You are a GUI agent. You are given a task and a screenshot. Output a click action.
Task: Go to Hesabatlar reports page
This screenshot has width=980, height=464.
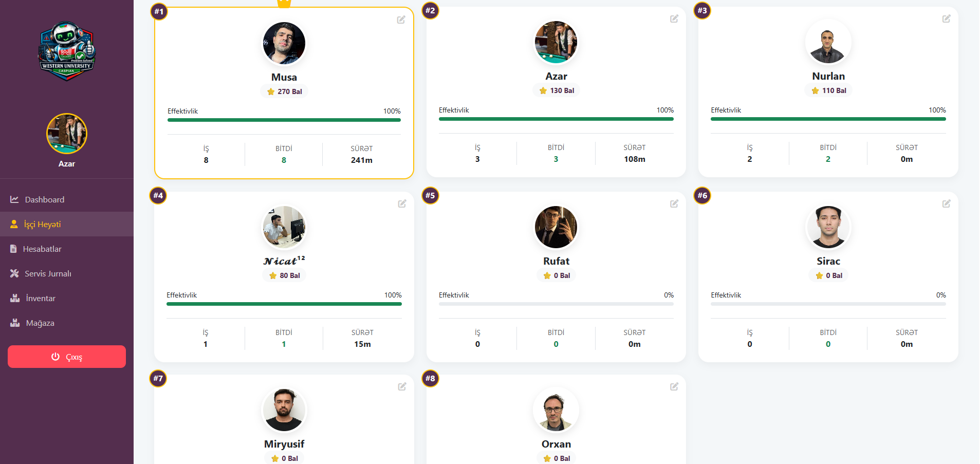42,249
